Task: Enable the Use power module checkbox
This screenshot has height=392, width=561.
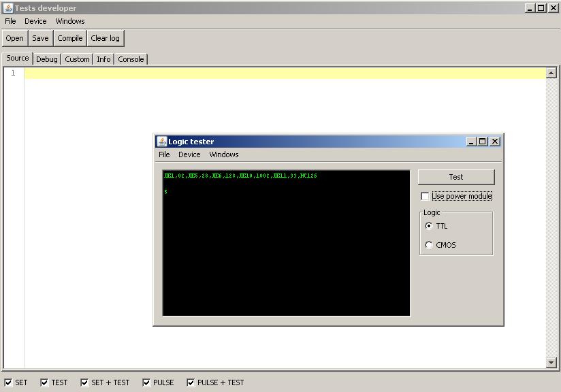Action: tap(426, 197)
